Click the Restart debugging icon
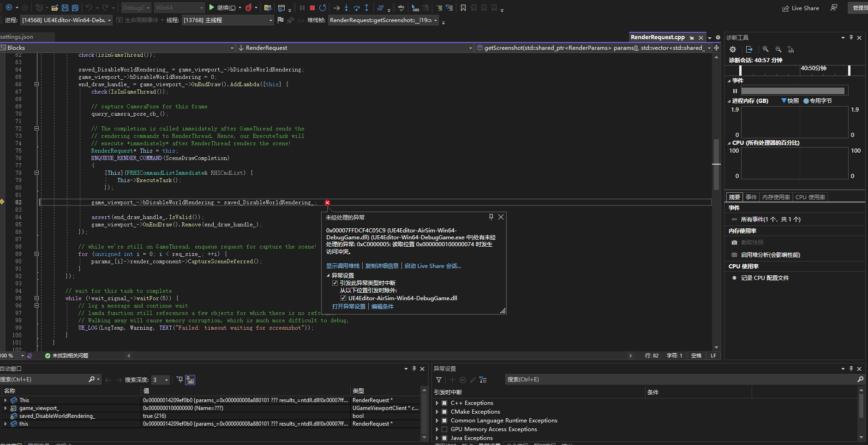Image resolution: width=868 pixels, height=445 pixels. [x=323, y=8]
